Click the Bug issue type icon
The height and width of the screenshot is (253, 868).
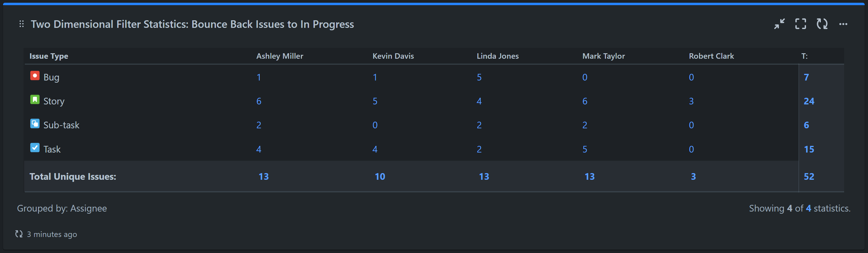click(x=35, y=76)
